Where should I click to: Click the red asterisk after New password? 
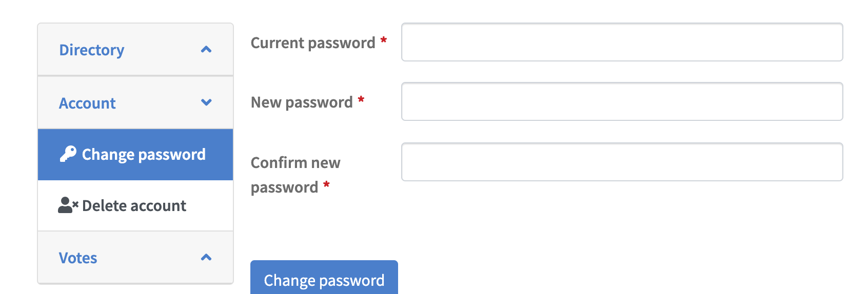click(x=361, y=100)
